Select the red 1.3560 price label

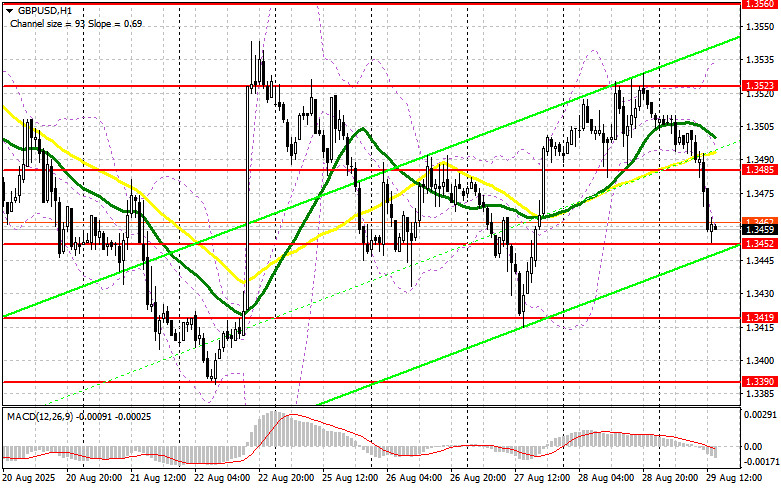pos(760,4)
